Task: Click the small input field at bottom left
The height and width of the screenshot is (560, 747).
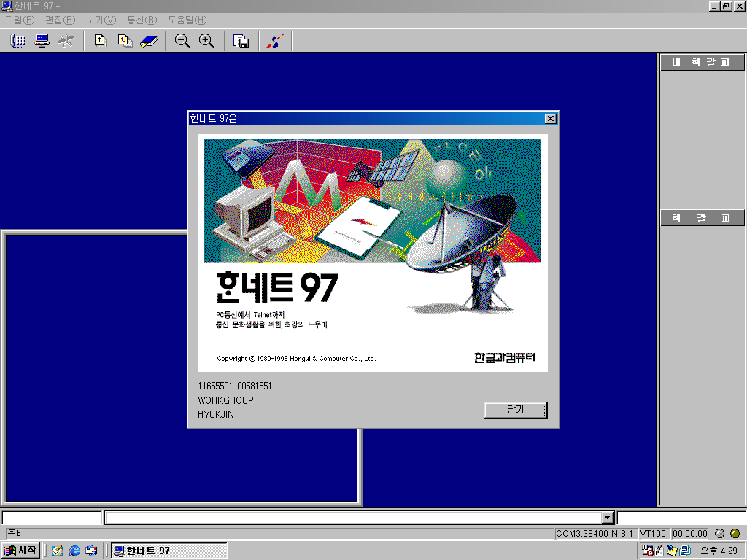Action: [x=52, y=518]
